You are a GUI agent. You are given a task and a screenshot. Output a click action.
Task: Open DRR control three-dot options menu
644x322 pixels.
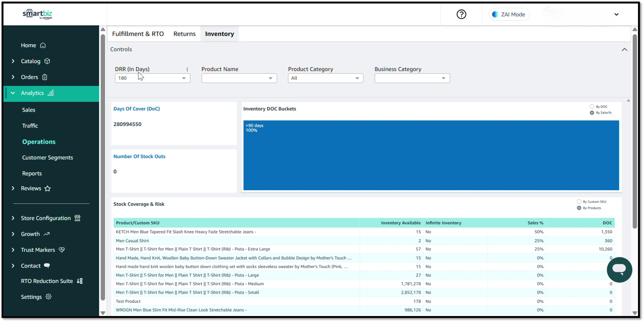point(187,69)
